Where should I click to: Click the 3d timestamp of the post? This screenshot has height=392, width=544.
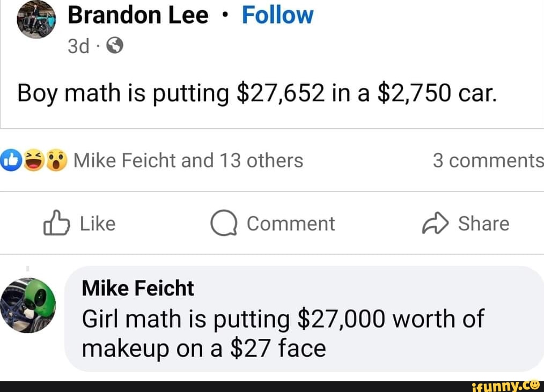(x=78, y=46)
